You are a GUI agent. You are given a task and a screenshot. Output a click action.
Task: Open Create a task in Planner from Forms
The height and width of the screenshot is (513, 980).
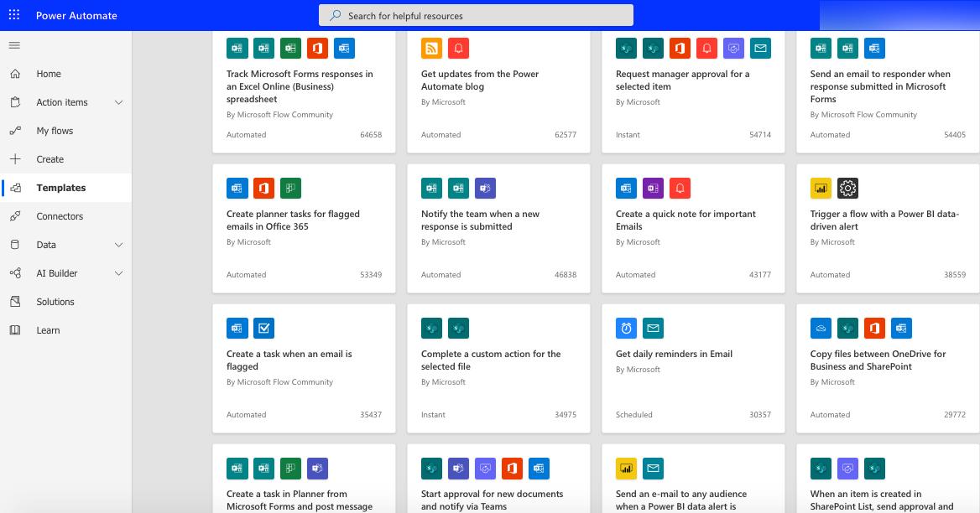[305, 479]
